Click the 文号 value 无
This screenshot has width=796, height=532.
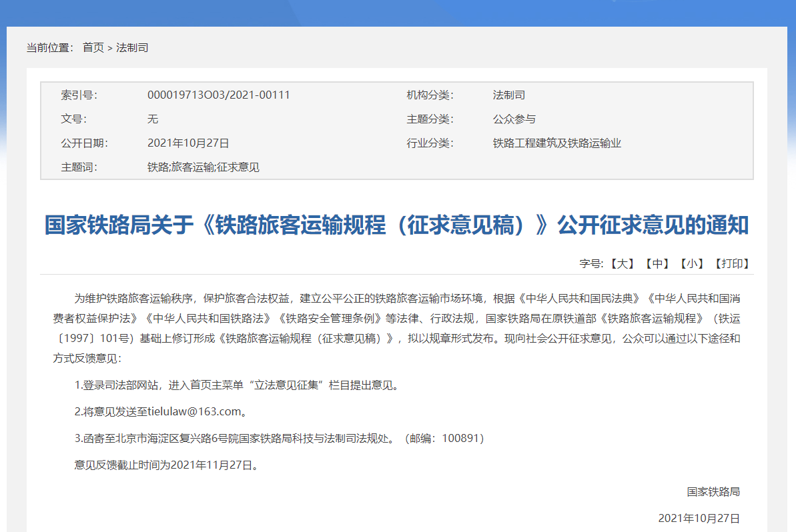(x=153, y=119)
